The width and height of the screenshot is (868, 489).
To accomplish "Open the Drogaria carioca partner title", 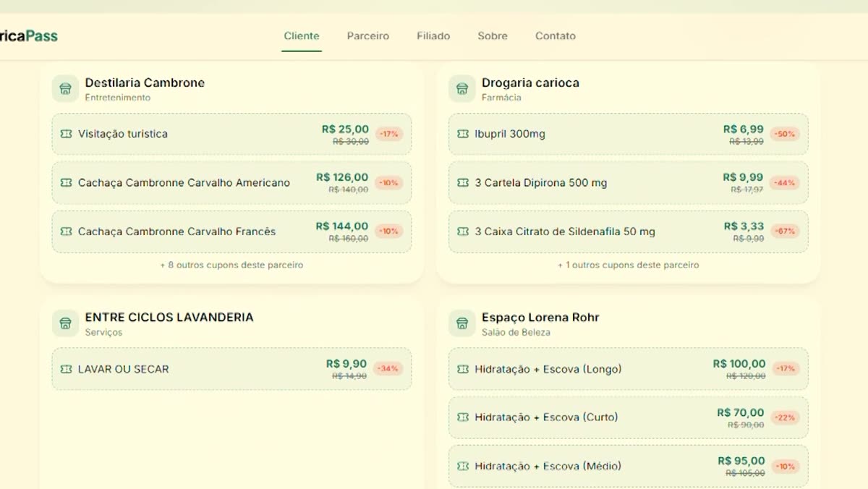I will [x=530, y=82].
